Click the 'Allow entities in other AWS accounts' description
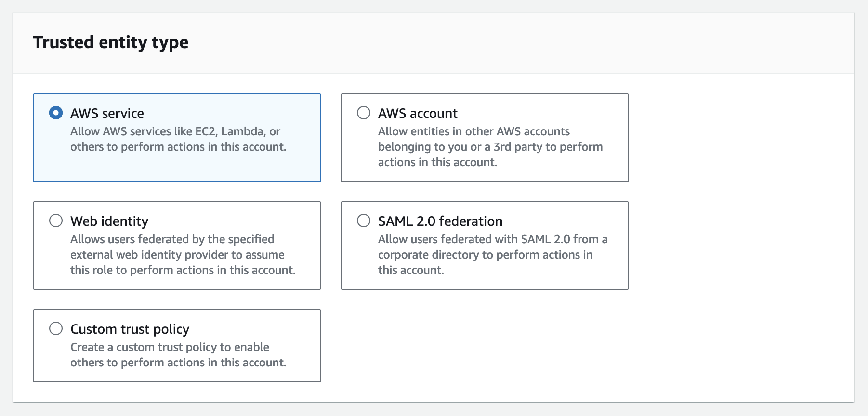 point(473,131)
